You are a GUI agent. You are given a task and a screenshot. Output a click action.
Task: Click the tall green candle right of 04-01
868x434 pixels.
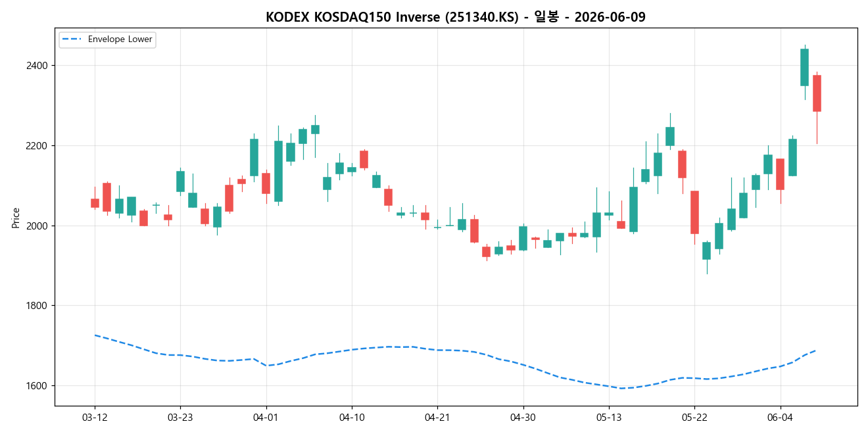pyautogui.click(x=278, y=171)
